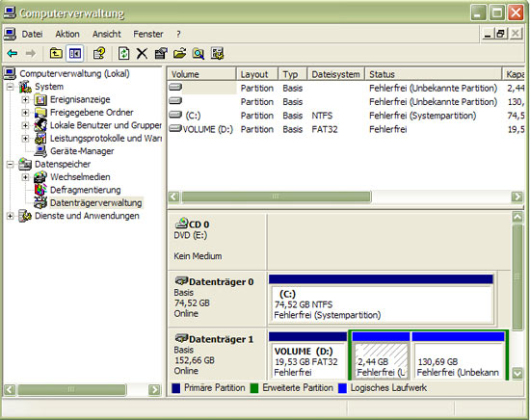This screenshot has height=420, width=530.
Task: Click the Refresh toolbar icon
Action: [x=123, y=53]
